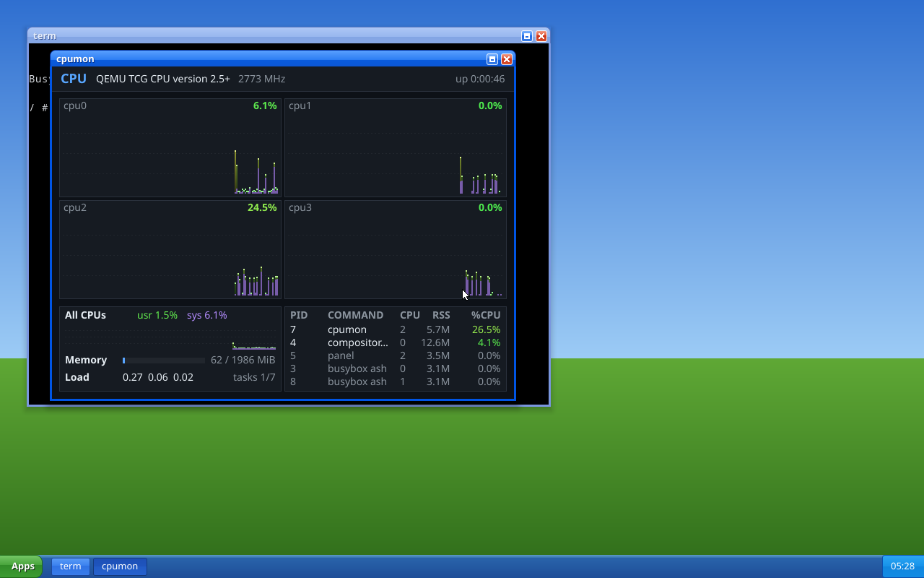Select the cpu2 usage graph
The width and height of the screenshot is (924, 578).
tap(170, 249)
